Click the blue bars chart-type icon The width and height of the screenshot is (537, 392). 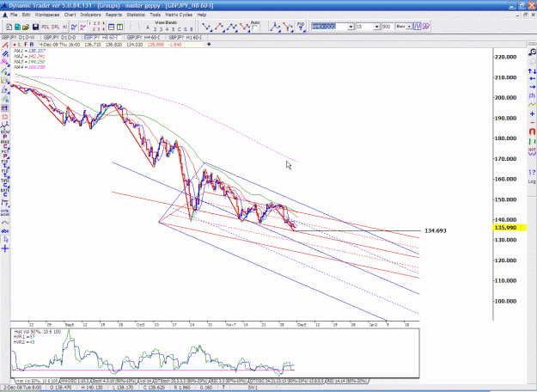(417, 27)
